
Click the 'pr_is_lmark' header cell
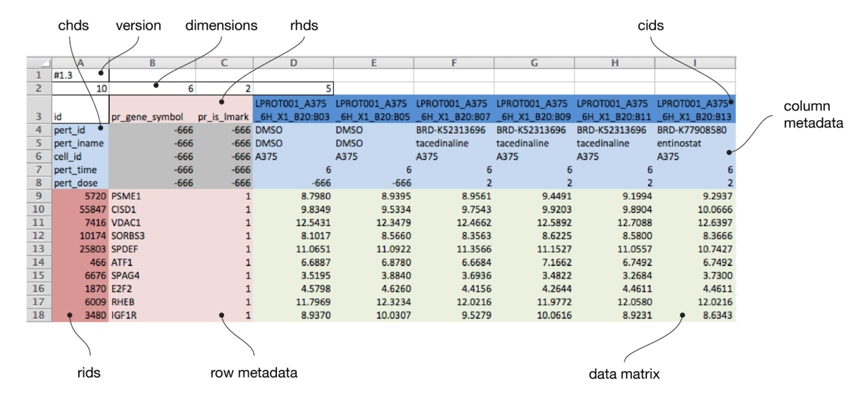[224, 109]
